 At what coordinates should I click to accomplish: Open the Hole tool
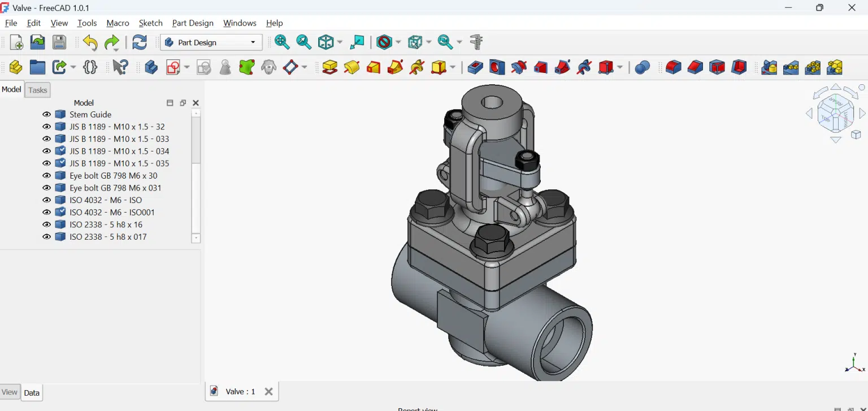pos(496,66)
